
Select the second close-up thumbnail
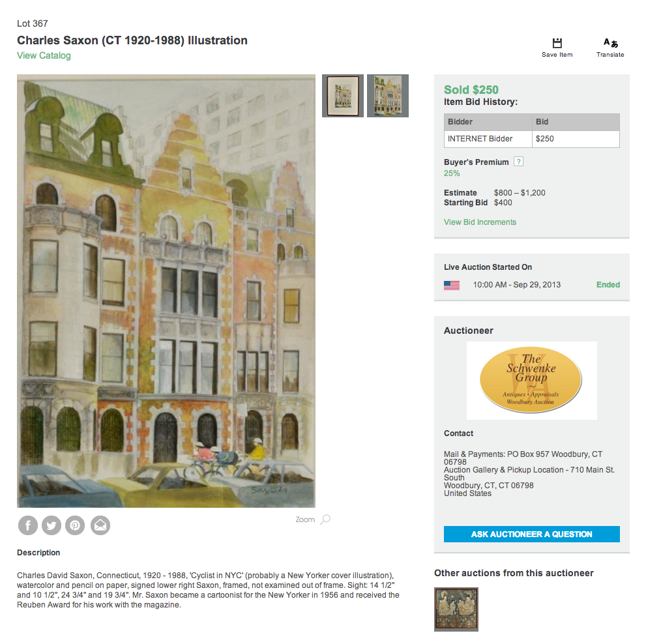point(388,96)
